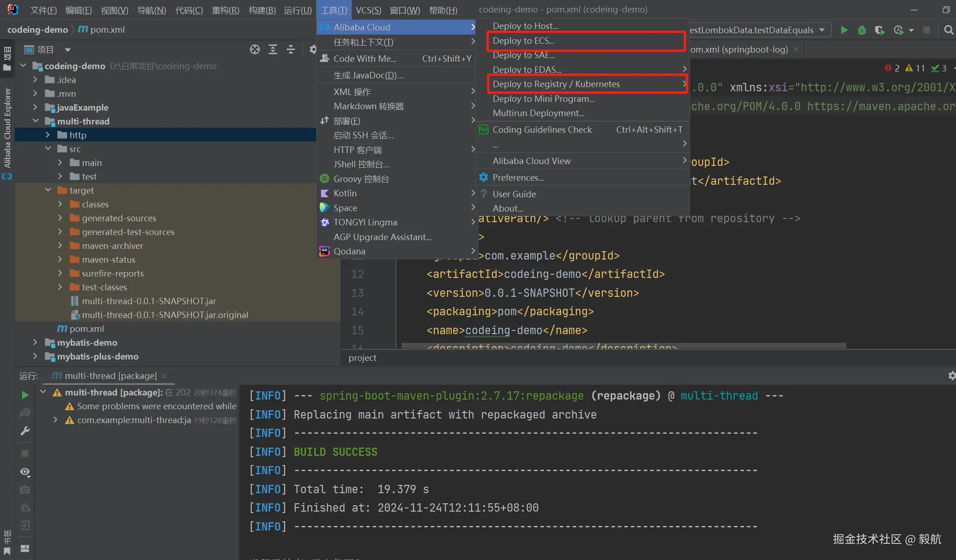
Task: Expand the mybatis-demo module
Action: (x=35, y=342)
